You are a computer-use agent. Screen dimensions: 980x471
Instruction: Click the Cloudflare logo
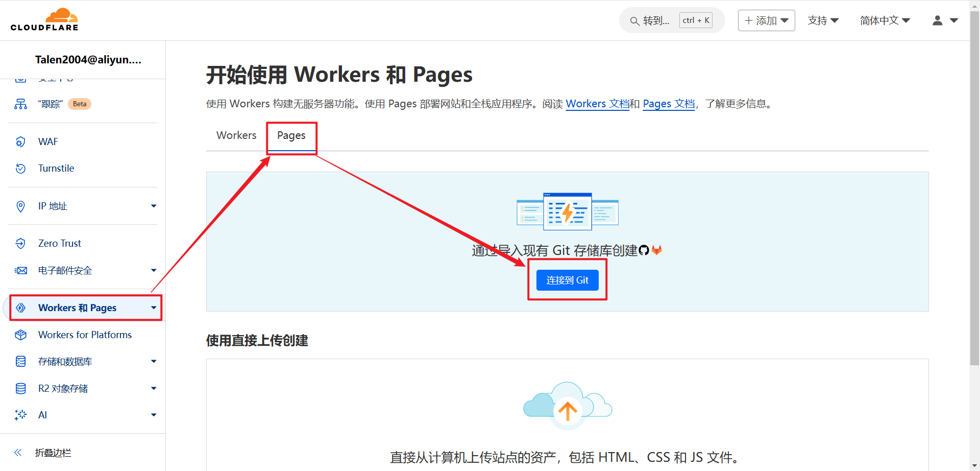click(x=44, y=20)
